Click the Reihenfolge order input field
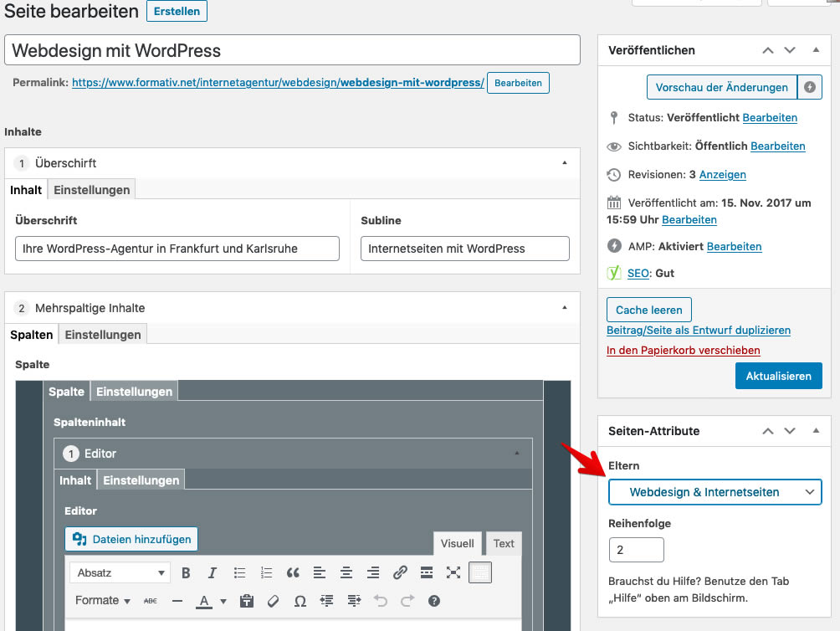The image size is (840, 631). click(636, 550)
